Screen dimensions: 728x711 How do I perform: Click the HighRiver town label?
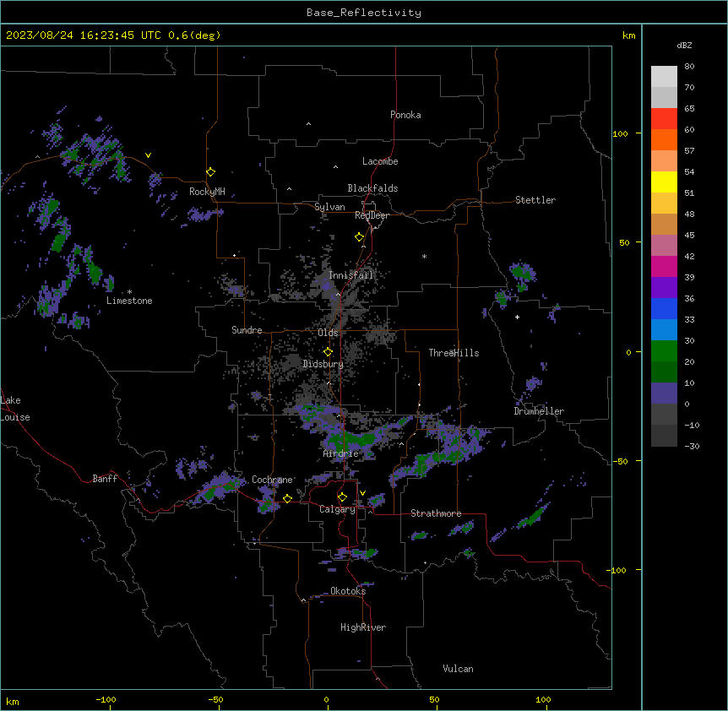click(x=363, y=627)
